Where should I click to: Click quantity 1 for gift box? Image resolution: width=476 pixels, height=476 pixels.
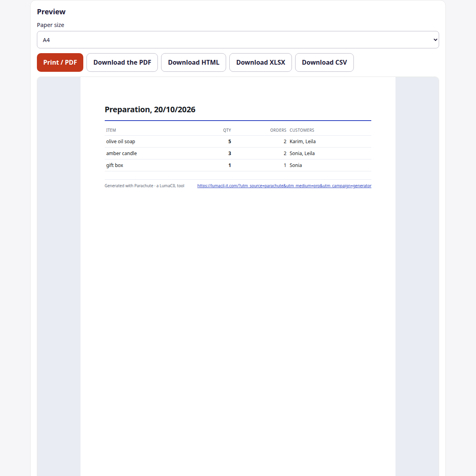click(x=230, y=165)
